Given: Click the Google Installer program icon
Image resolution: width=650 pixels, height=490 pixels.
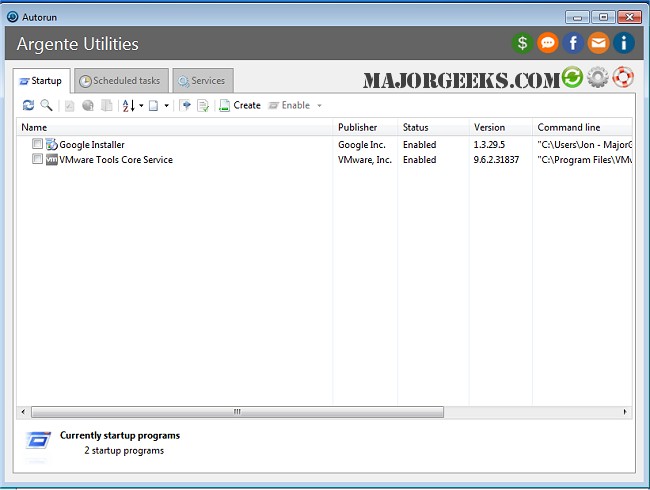Looking at the screenshot, I should 52,144.
